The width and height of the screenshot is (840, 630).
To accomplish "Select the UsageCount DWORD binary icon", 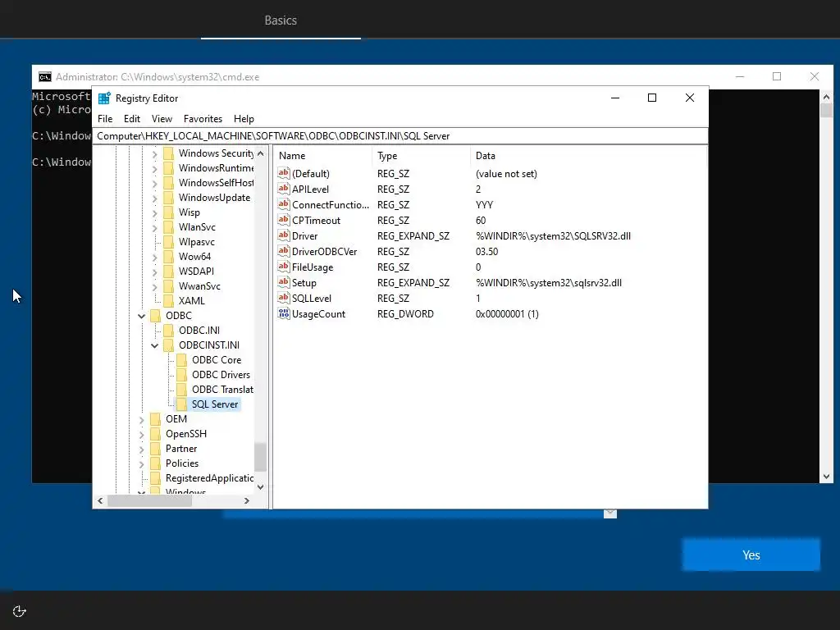I will (283, 313).
